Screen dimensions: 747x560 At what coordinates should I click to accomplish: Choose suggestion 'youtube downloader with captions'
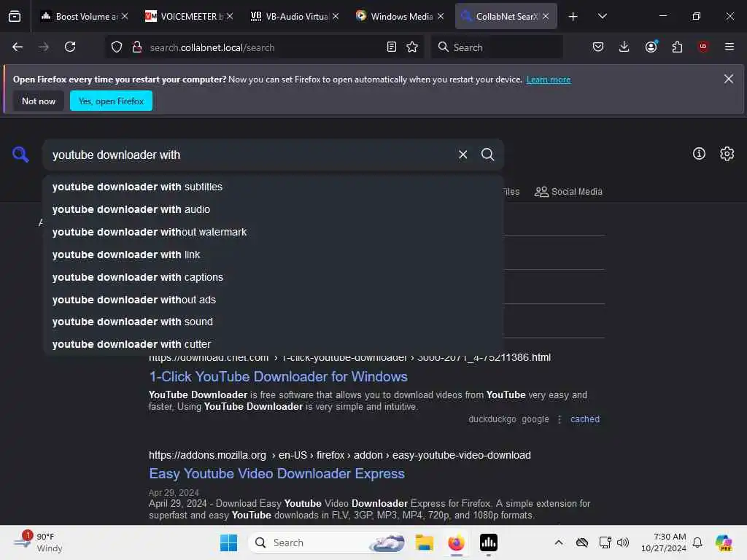pyautogui.click(x=273, y=277)
